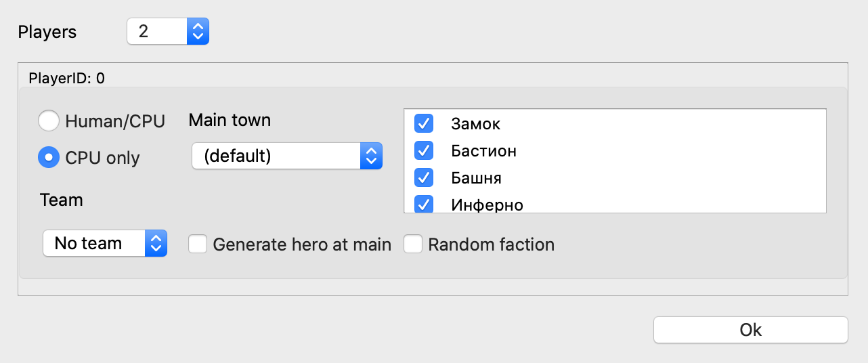Uncheck the Башня faction checkbox
This screenshot has height=363, width=868.
(424, 177)
